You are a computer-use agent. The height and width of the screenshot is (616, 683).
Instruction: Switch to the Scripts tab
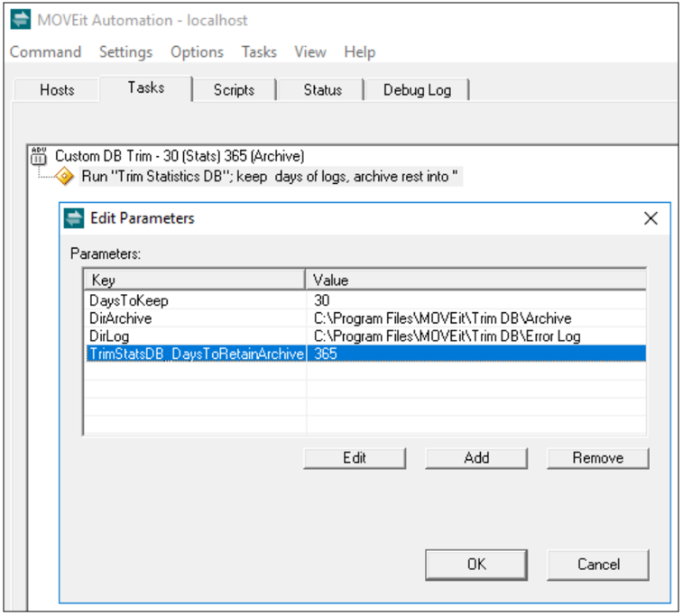tap(234, 90)
